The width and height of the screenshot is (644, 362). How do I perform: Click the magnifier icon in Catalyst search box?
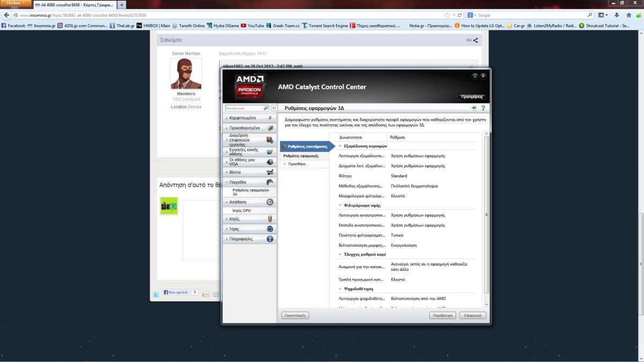pyautogui.click(x=266, y=108)
